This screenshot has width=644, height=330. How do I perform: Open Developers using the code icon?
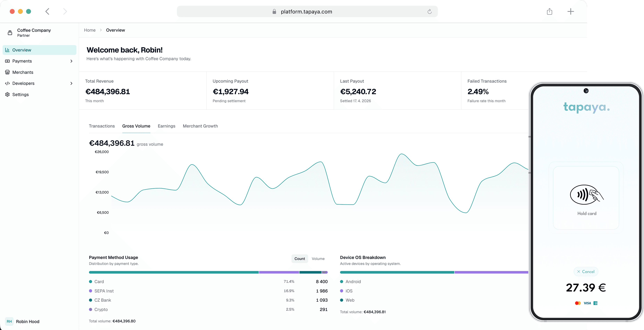tap(7, 83)
